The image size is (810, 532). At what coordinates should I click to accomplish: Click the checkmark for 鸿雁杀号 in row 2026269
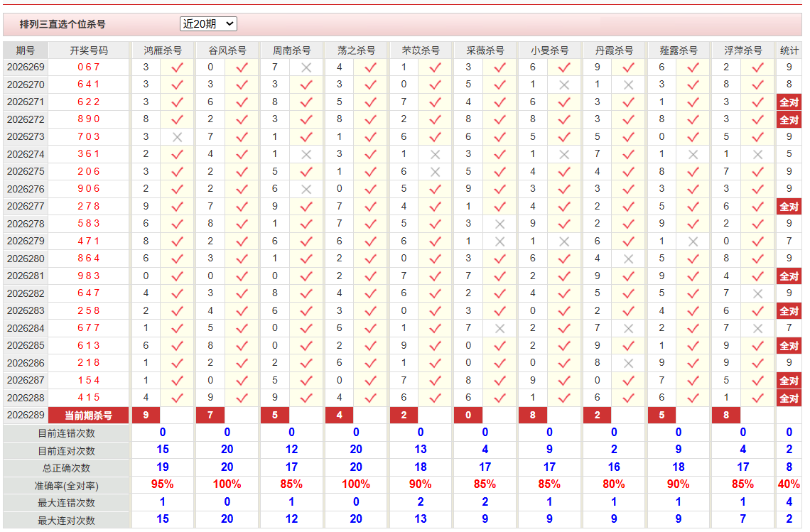pos(177,67)
